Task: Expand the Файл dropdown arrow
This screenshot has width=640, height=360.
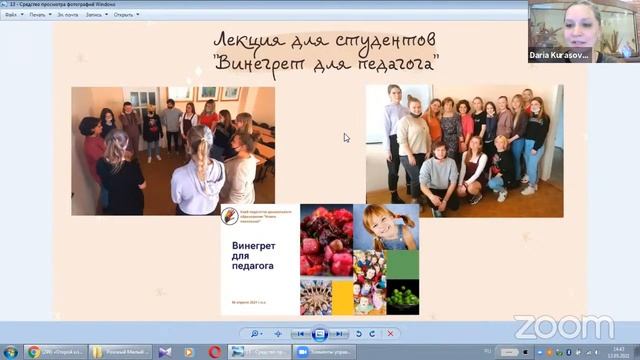Action: tap(22, 14)
